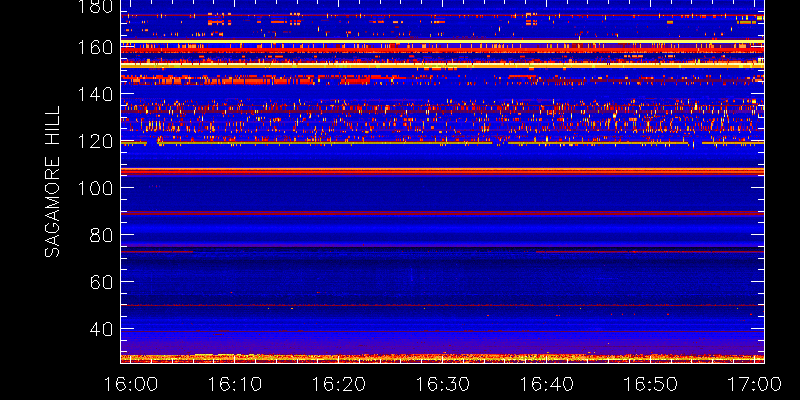Click the 60 frequency axis label
Image resolution: width=800 pixels, height=400 pixels.
[x=102, y=282]
